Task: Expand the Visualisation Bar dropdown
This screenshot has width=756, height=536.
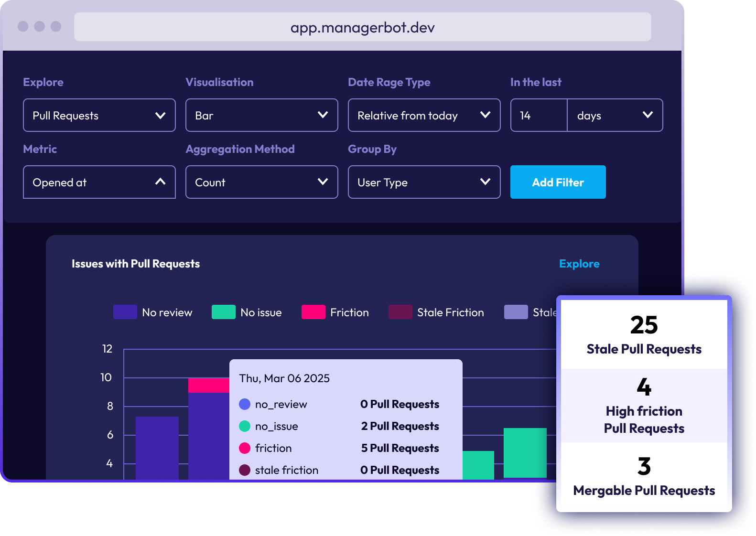Action: [x=261, y=115]
